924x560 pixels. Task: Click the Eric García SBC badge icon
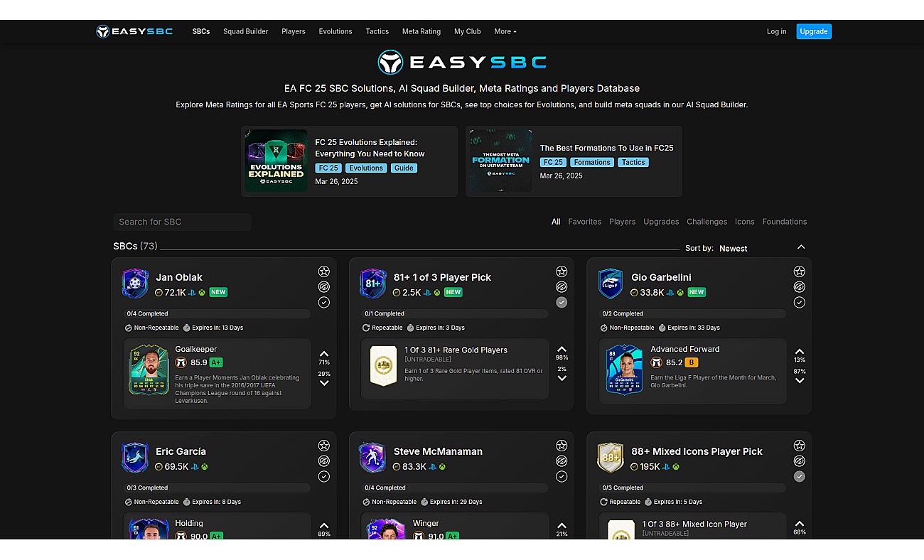click(135, 458)
